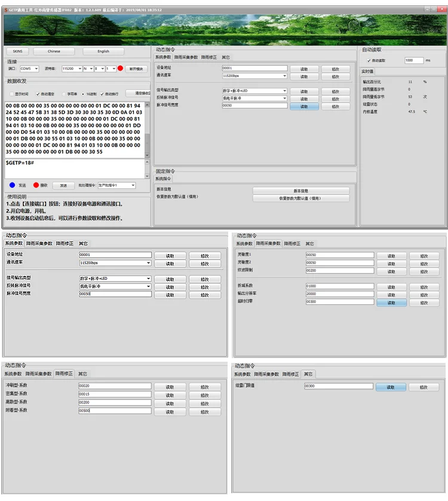Open the parity dropdown showing N
Viewport: 448px width, 501px height.
[88, 69]
